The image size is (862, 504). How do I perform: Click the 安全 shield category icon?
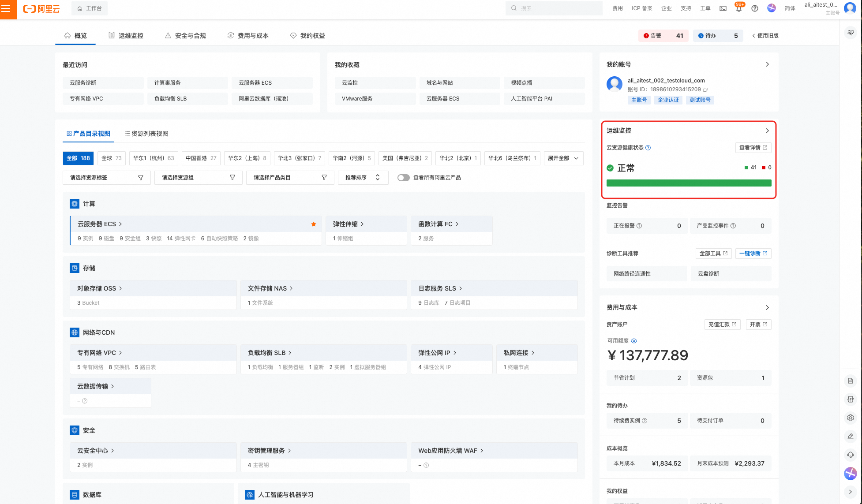click(x=75, y=430)
